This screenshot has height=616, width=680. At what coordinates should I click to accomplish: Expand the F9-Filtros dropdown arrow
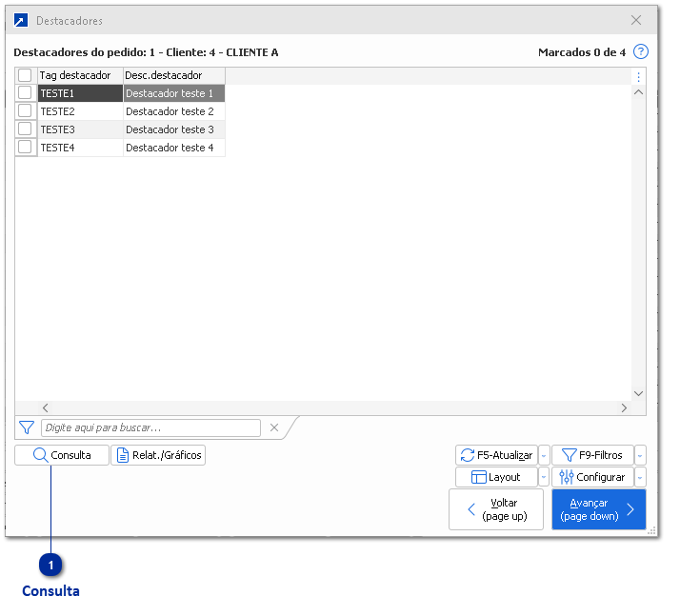[640, 455]
